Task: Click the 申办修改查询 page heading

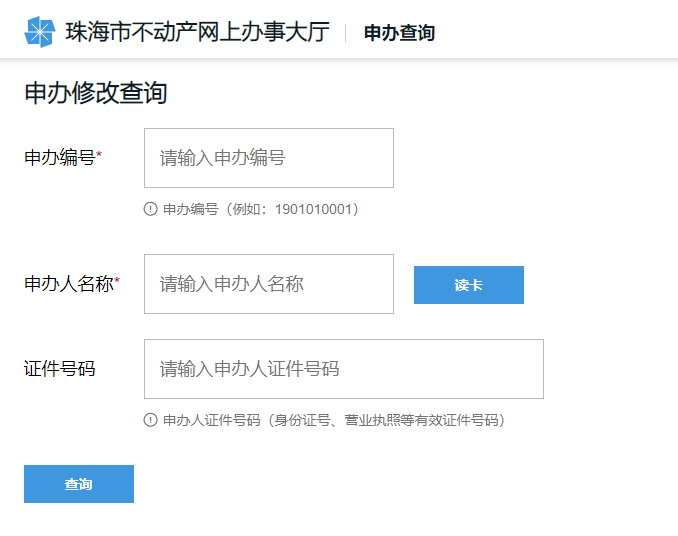Action: [x=95, y=93]
